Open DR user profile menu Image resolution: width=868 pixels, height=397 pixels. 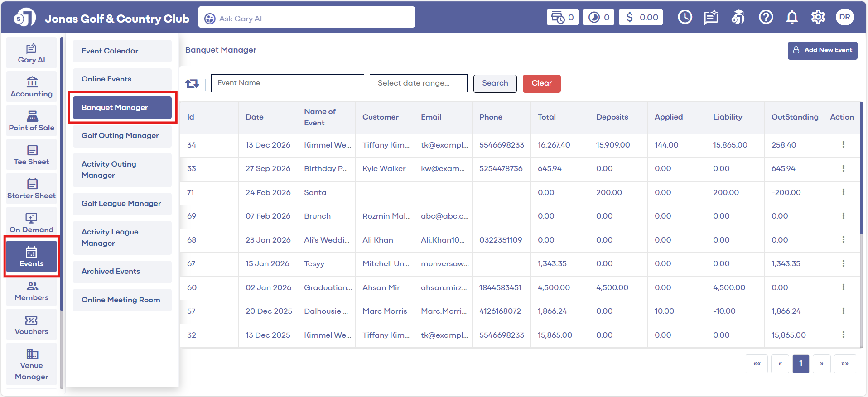point(844,18)
